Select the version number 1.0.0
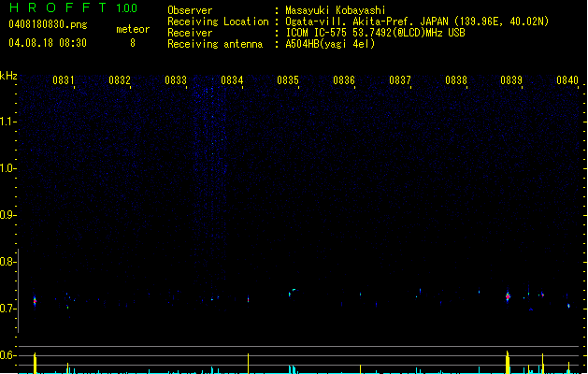The width and height of the screenshot is (588, 374). [x=127, y=7]
